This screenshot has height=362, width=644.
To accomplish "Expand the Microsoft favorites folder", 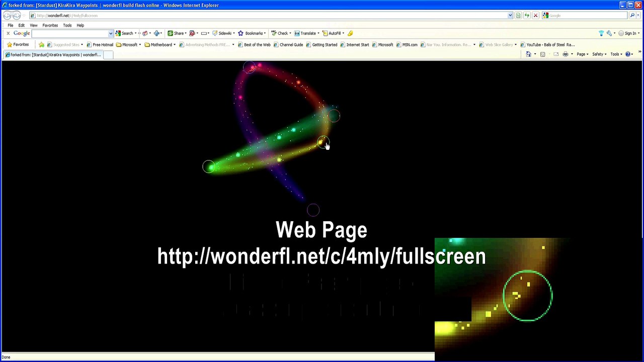I will coord(128,45).
